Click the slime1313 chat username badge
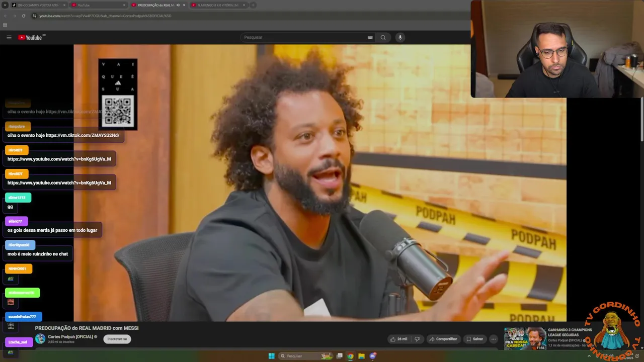 (18, 198)
